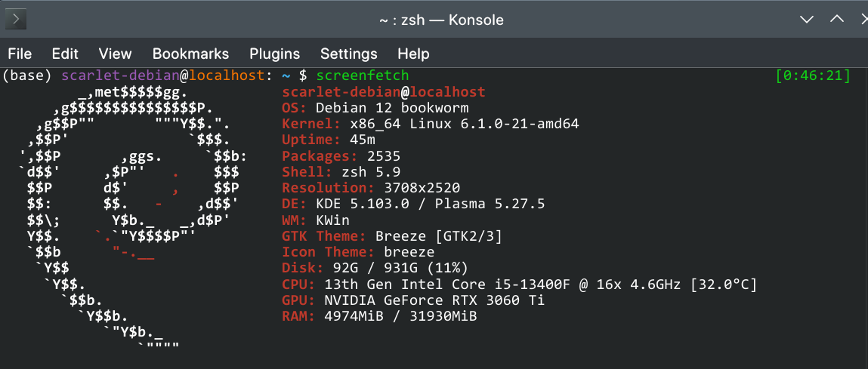868x369 pixels.
Task: Click the Konsole terminal icon in title bar
Action: [x=16, y=20]
